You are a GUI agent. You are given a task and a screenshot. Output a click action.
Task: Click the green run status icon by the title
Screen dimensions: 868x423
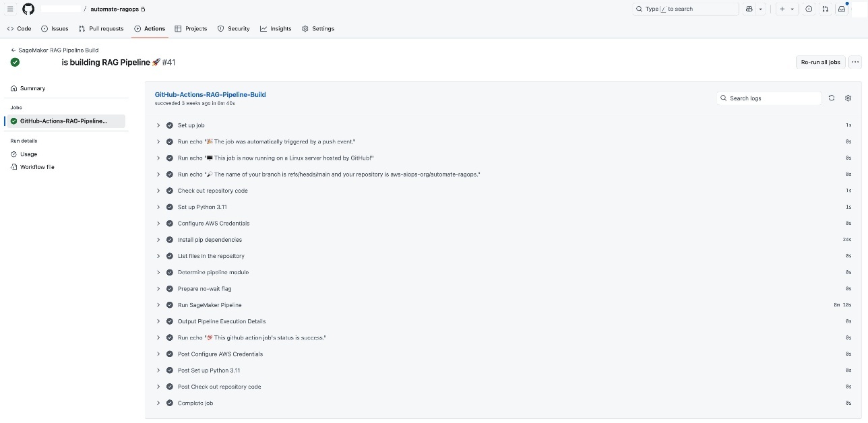[x=15, y=62]
